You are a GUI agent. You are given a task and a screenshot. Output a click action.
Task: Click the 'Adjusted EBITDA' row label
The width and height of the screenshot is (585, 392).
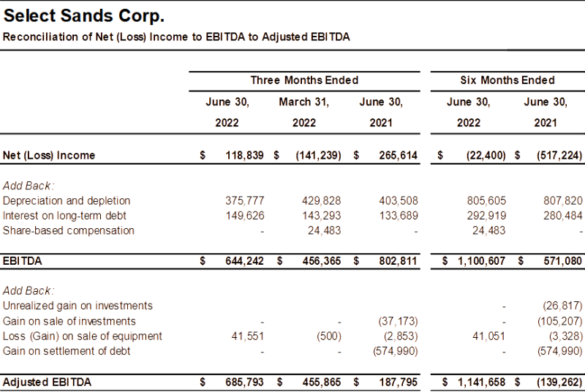47,382
